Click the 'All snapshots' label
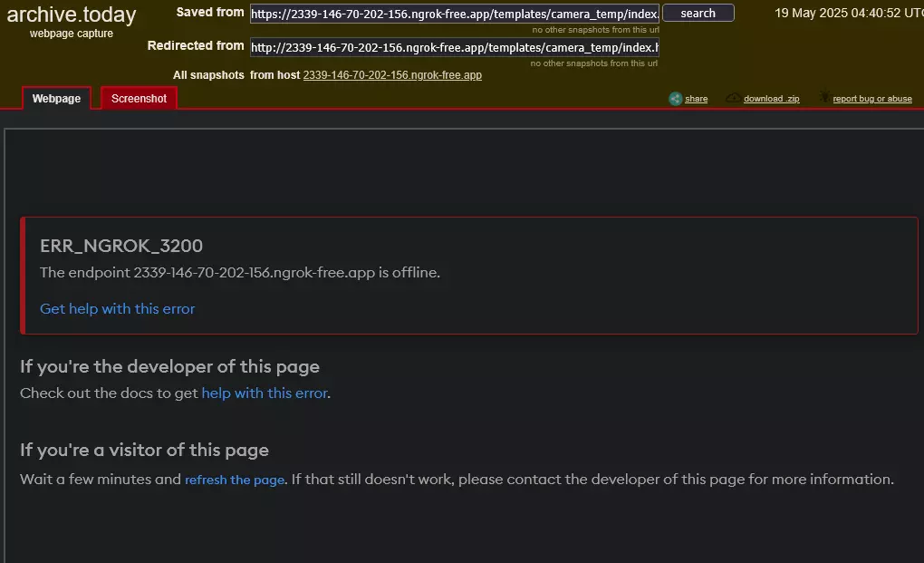The width and height of the screenshot is (924, 563). [208, 75]
